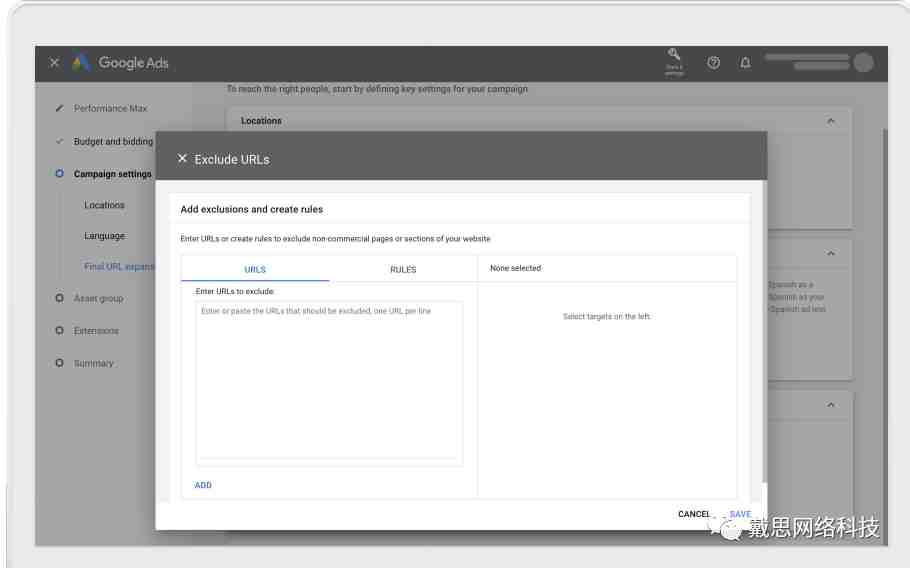Collapse the second settings card chevron
Screen dimensions: 910x568
coord(830,254)
